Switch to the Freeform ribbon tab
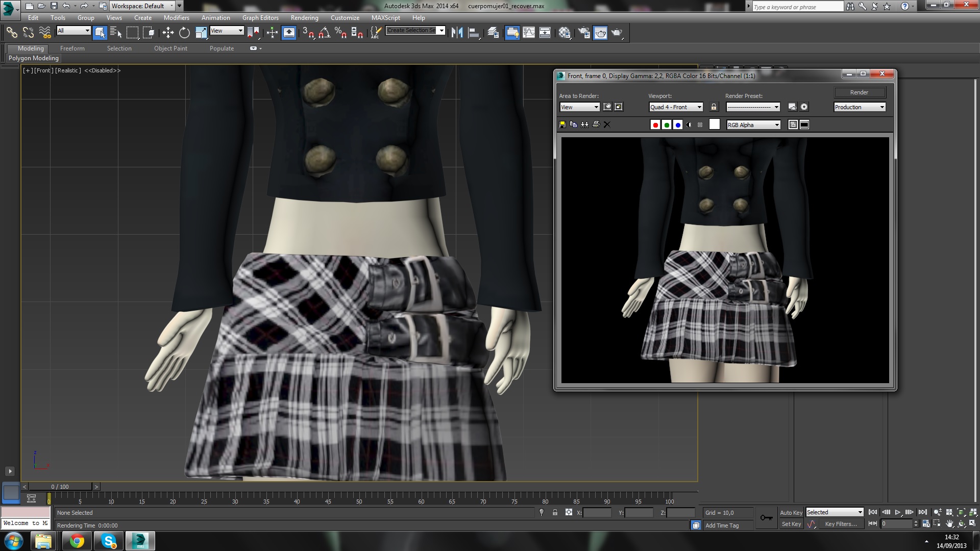The image size is (980, 551). pos(72,48)
